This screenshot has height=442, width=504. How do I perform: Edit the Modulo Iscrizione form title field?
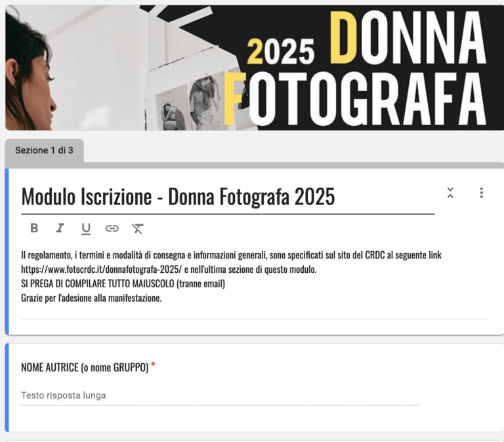[x=228, y=197]
